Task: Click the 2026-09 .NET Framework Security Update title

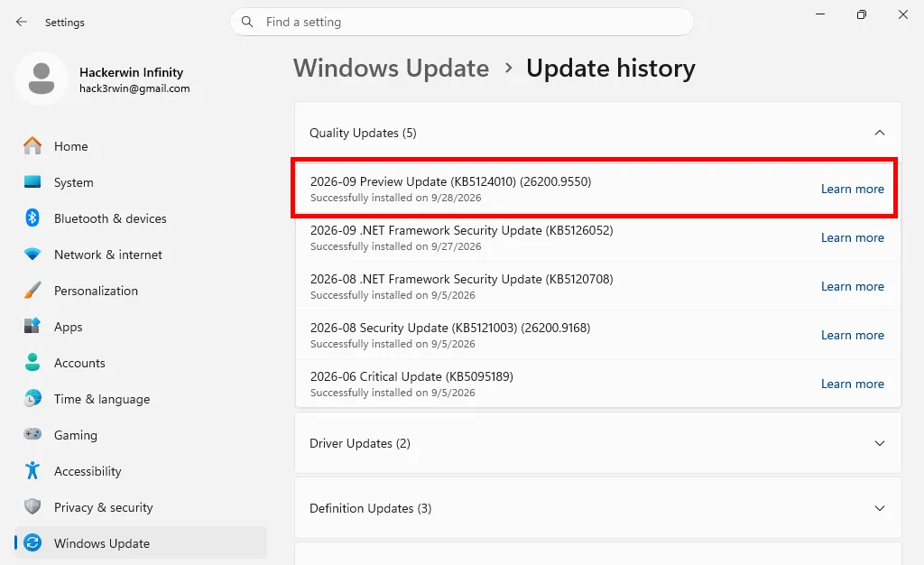Action: (461, 230)
